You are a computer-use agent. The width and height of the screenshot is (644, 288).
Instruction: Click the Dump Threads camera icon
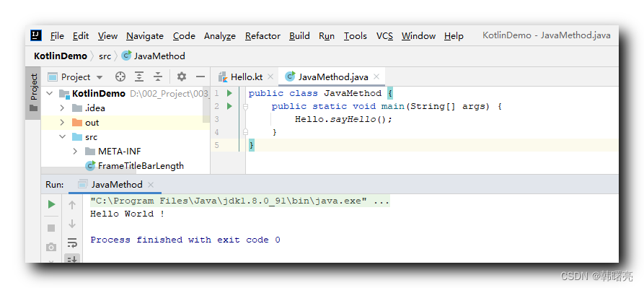(51, 247)
